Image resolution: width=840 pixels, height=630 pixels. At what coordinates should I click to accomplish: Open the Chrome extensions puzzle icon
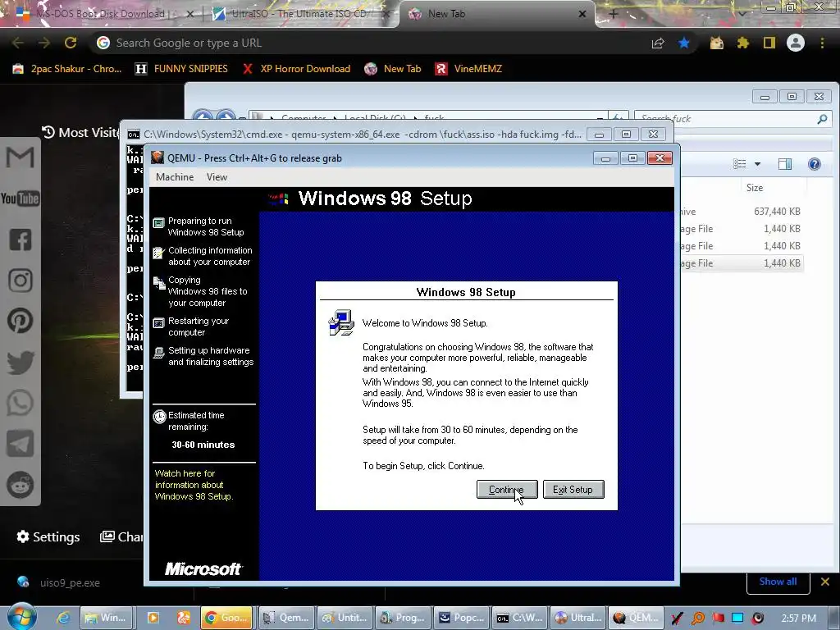(742, 43)
